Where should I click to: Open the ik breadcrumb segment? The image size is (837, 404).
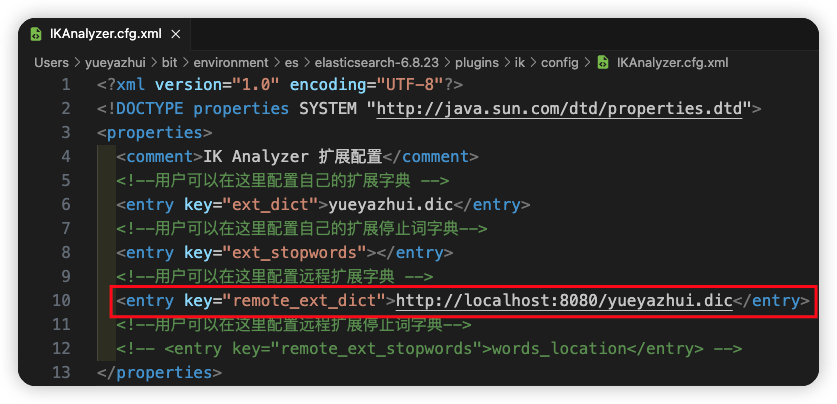point(520,62)
